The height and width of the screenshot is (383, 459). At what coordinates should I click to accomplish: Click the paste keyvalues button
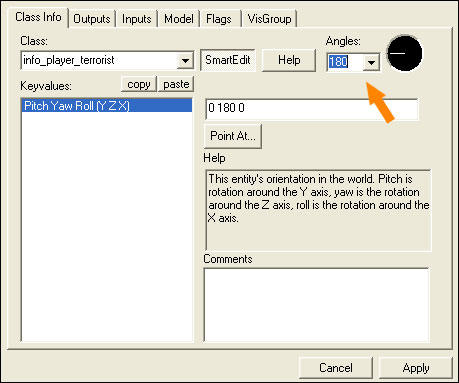176,84
